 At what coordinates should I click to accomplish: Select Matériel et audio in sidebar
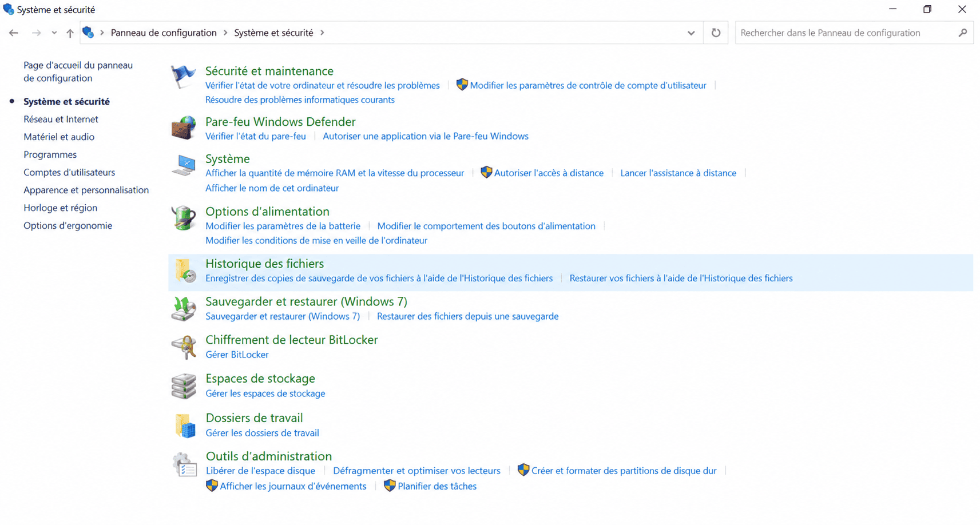[59, 137]
